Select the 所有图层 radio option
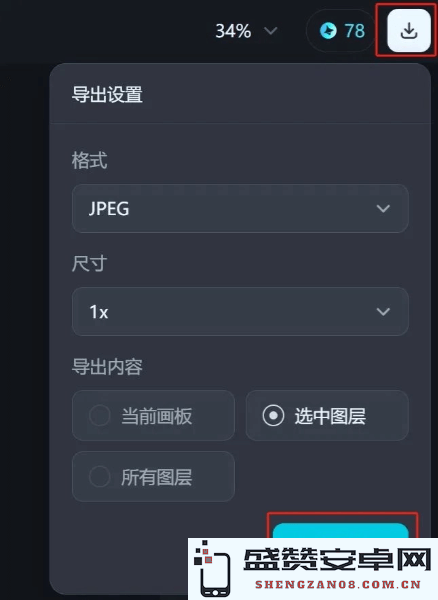 (x=153, y=476)
